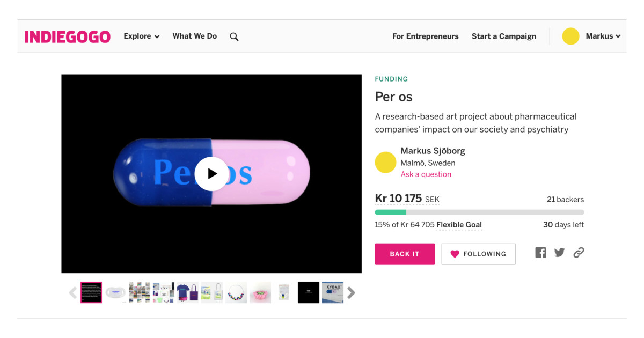Click the INDIEGOGO logo
The image size is (644, 338).
(68, 36)
